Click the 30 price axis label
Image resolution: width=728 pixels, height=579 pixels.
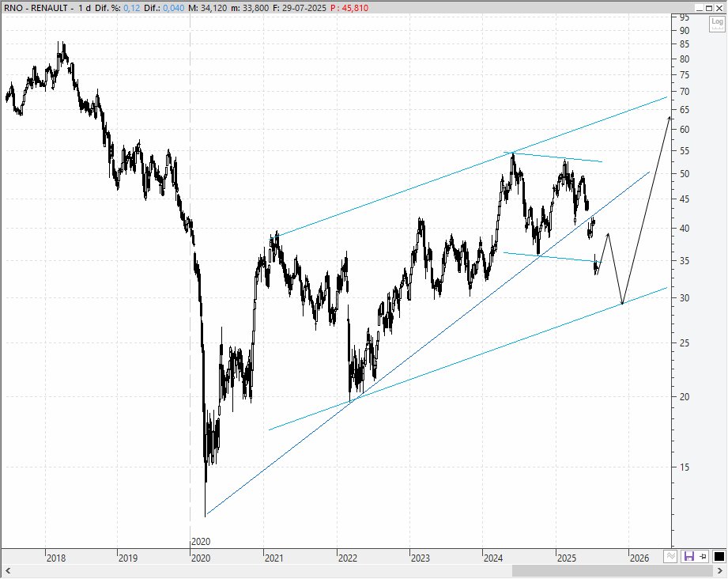point(685,298)
